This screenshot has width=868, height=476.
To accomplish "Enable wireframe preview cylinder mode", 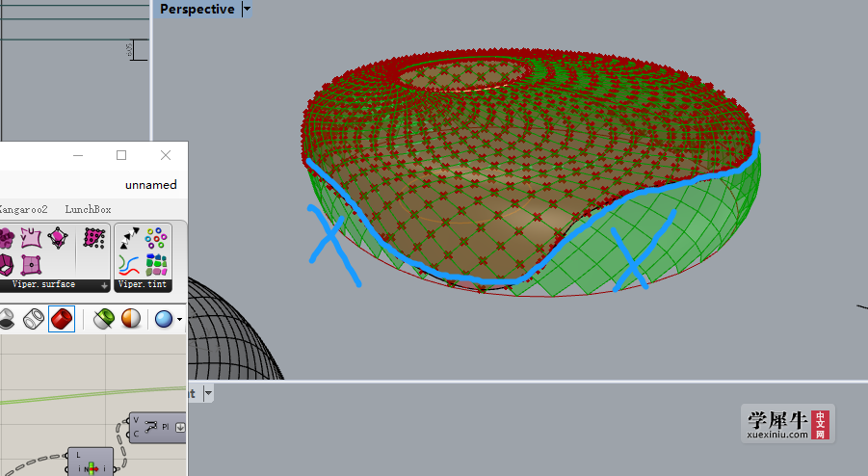I will pyautogui.click(x=34, y=319).
